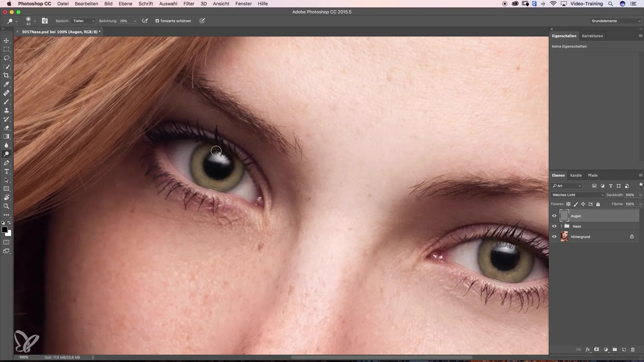Open the Grundelemente workspace dropdown

[615, 21]
